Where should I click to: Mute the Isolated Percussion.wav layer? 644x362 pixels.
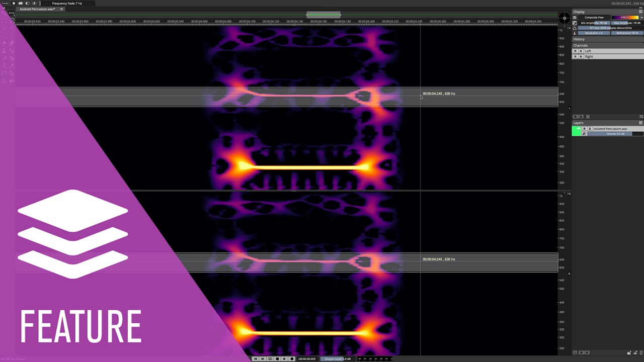pos(584,129)
